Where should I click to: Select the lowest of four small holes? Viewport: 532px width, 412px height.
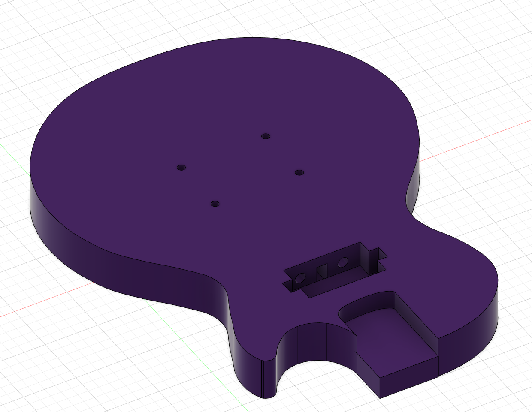215,203
